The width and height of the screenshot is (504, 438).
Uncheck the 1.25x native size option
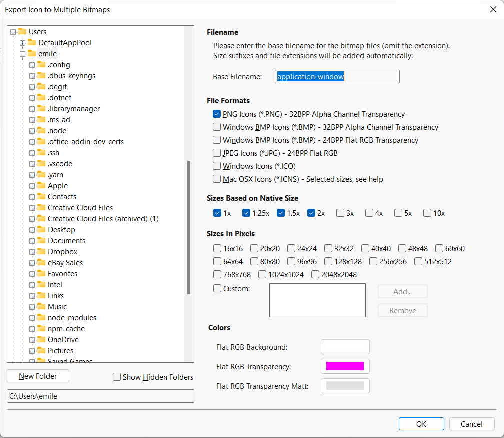coord(246,213)
